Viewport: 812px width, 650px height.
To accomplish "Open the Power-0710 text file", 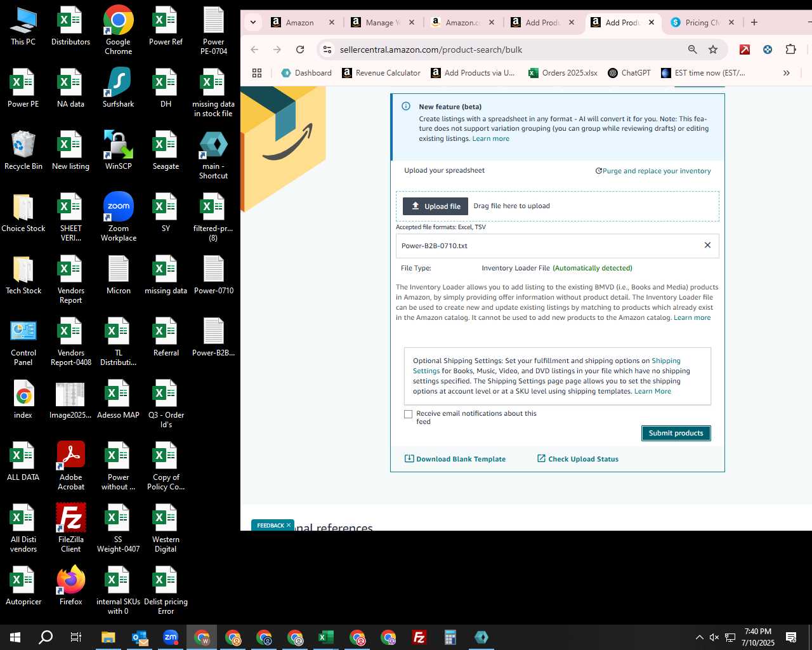I will coord(213,275).
